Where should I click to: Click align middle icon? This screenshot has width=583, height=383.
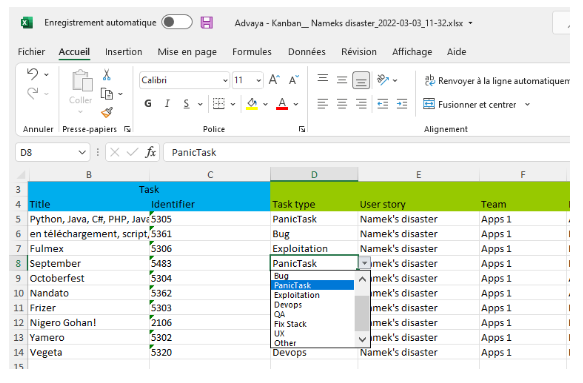(342, 80)
